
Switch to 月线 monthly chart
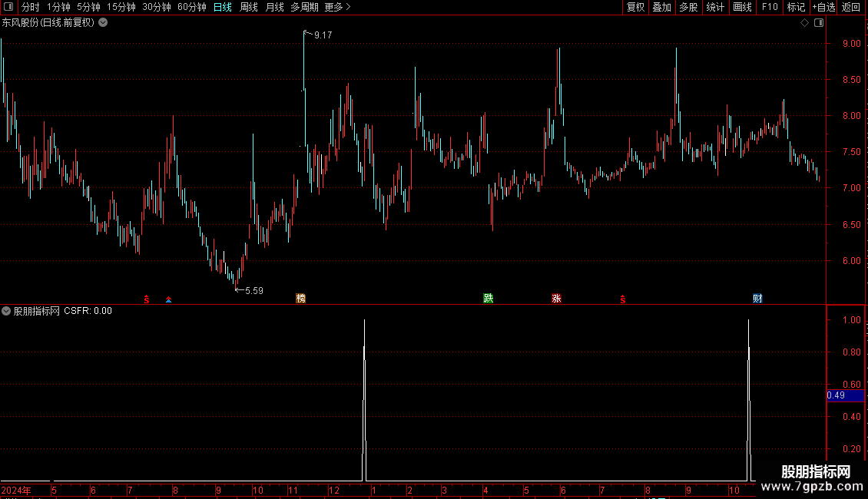274,7
